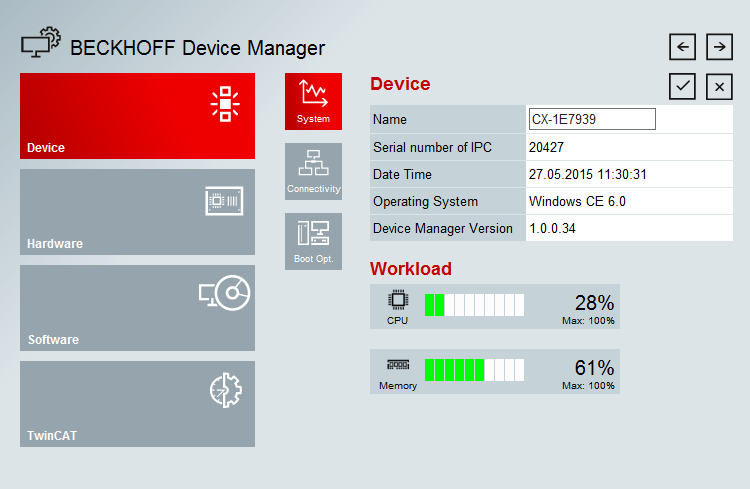The width and height of the screenshot is (750, 489).
Task: Click the back arrow button
Action: pos(683,47)
